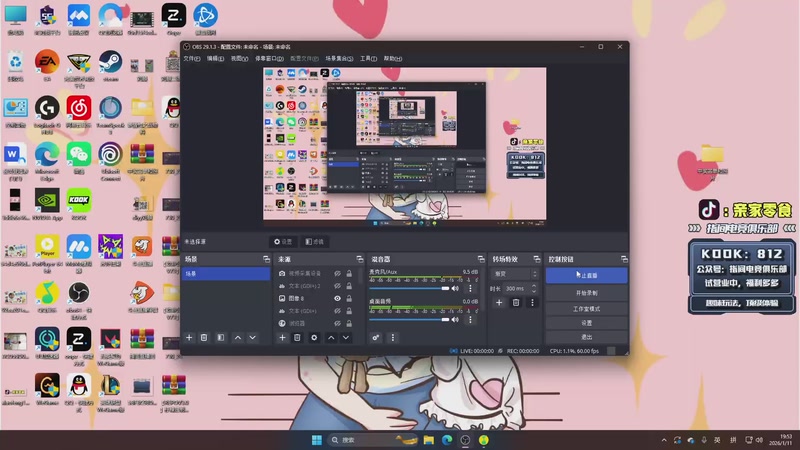Open the 渐变 transition type dropdown

click(x=514, y=274)
